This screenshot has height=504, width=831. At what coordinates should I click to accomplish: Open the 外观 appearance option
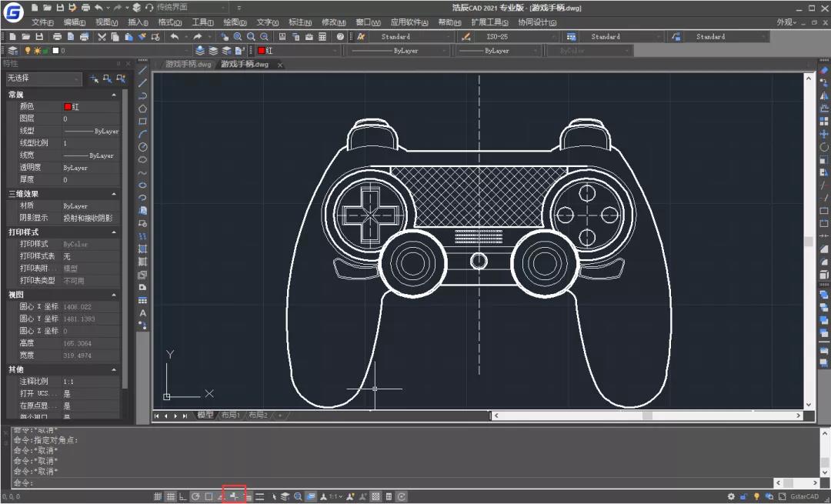click(x=786, y=22)
